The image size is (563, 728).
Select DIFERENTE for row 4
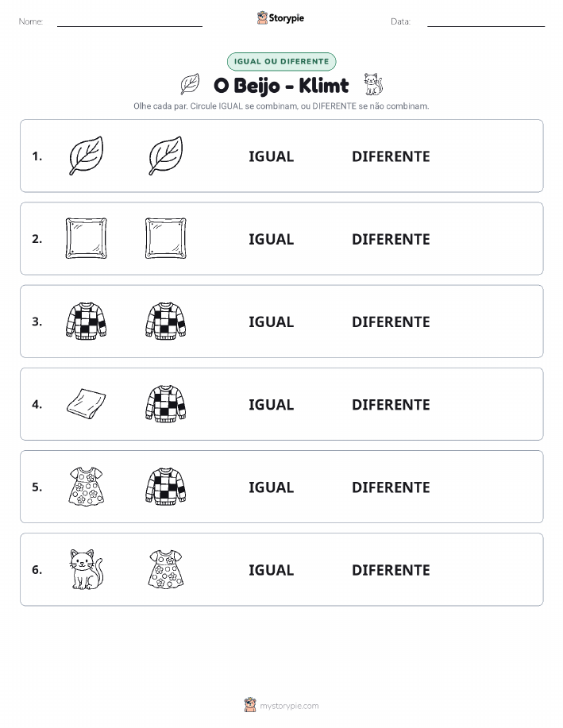[391, 404]
